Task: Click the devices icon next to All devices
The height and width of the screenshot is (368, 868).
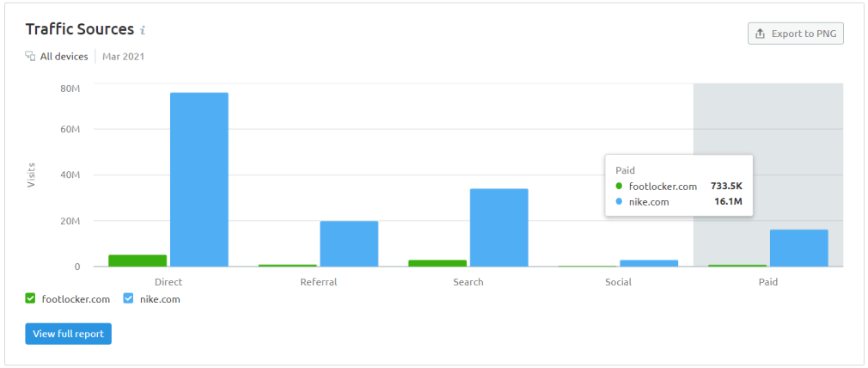Action: click(x=30, y=57)
